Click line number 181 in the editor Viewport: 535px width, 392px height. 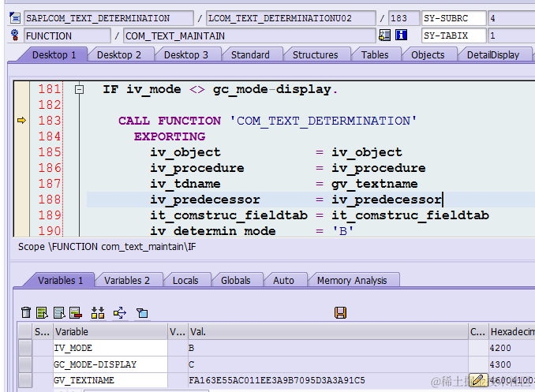click(50, 89)
